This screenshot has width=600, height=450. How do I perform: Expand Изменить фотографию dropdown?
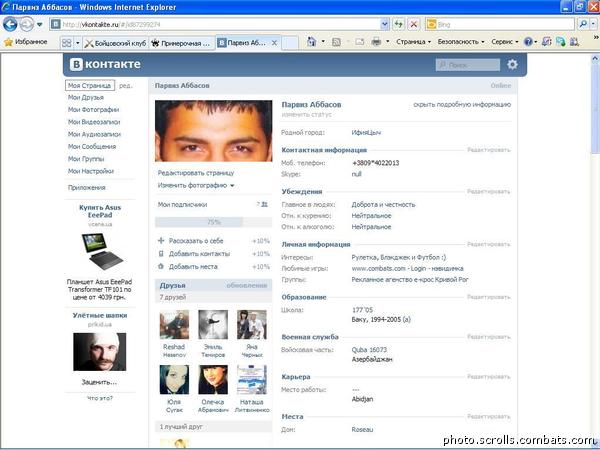196,186
